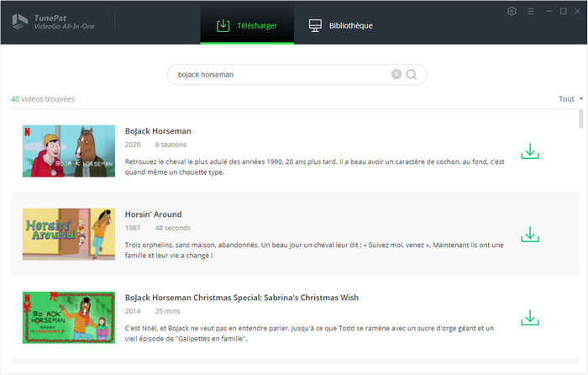Click the year 2014 text

[133, 311]
